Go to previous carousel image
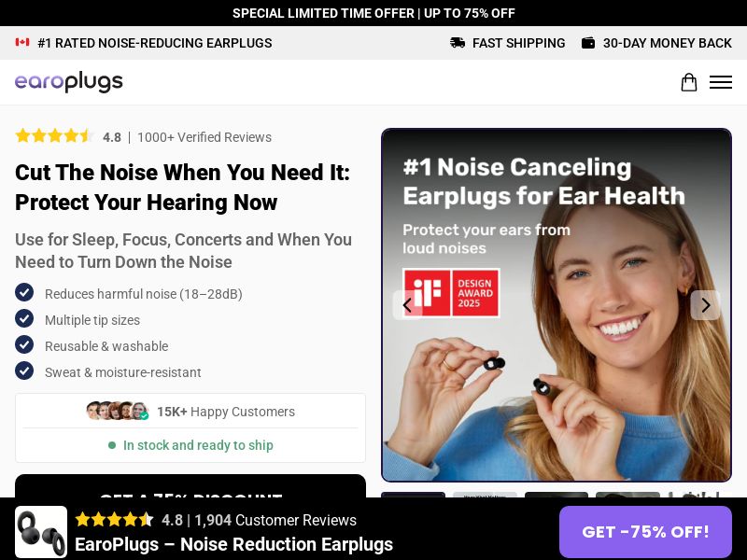This screenshot has height=560, width=747. coord(407,305)
